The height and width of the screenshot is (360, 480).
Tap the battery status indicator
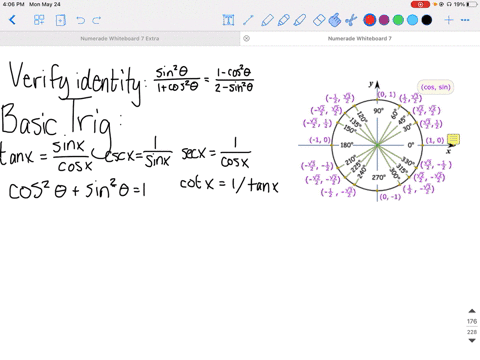pyautogui.click(x=472, y=4)
